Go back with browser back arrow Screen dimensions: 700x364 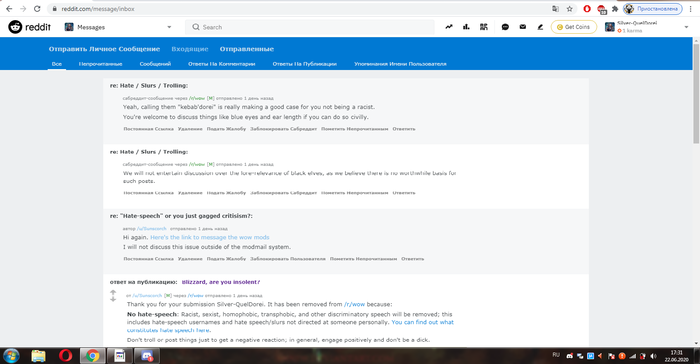click(9, 8)
